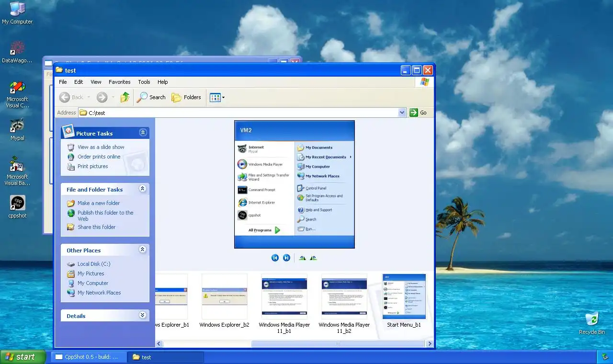Select Windows Media Player 11_b1 thumbnail
This screenshot has width=613, height=364.
pyautogui.click(x=284, y=304)
